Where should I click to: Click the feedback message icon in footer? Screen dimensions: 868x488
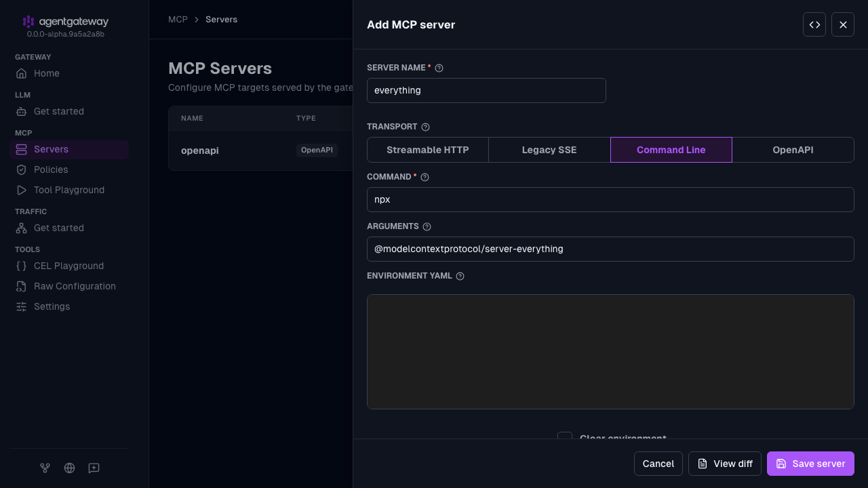coord(94,468)
